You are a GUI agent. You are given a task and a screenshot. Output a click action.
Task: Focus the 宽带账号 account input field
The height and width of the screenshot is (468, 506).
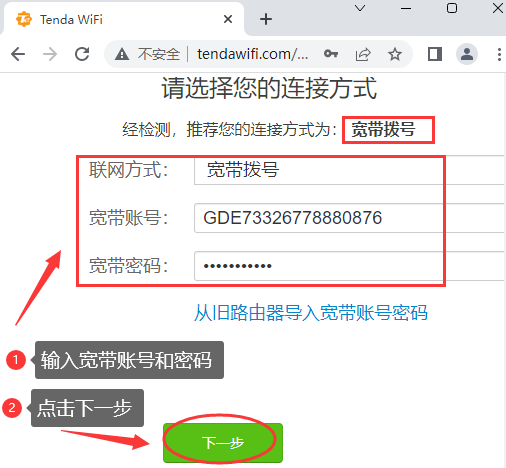coord(350,218)
